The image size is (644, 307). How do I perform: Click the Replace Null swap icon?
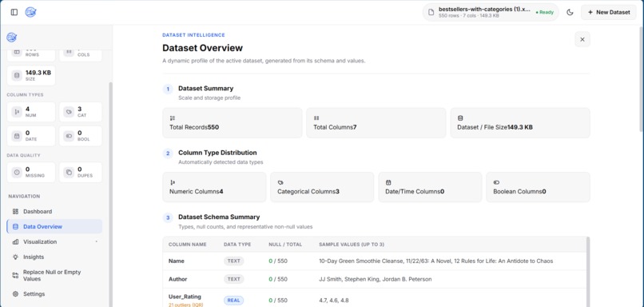[16, 275]
